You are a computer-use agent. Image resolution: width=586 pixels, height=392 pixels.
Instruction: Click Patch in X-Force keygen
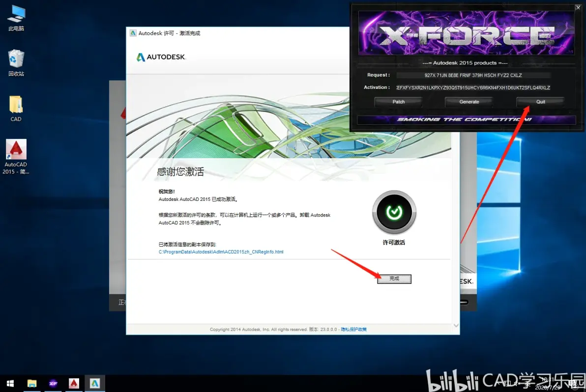[398, 102]
